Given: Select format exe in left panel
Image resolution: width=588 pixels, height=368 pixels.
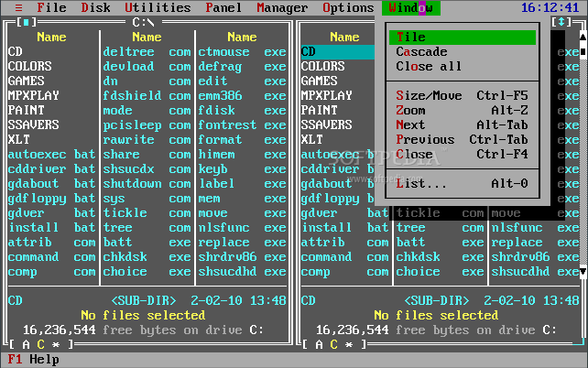Looking at the screenshot, I should click(242, 139).
